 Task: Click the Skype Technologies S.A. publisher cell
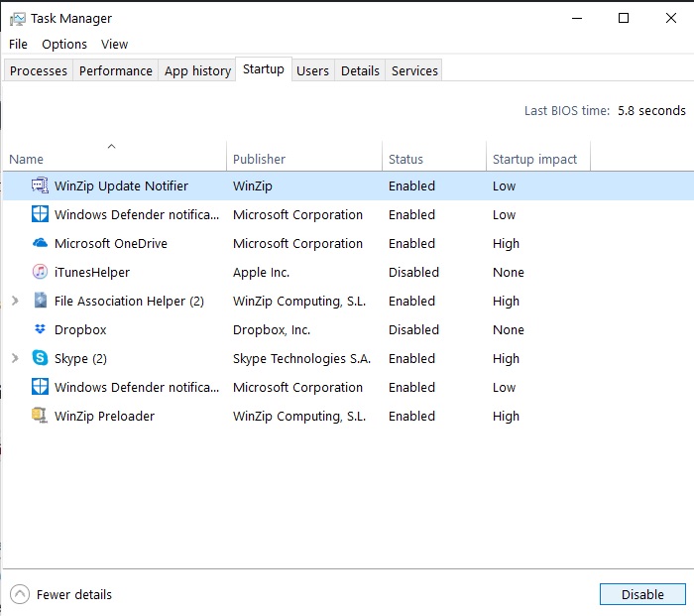pos(301,359)
